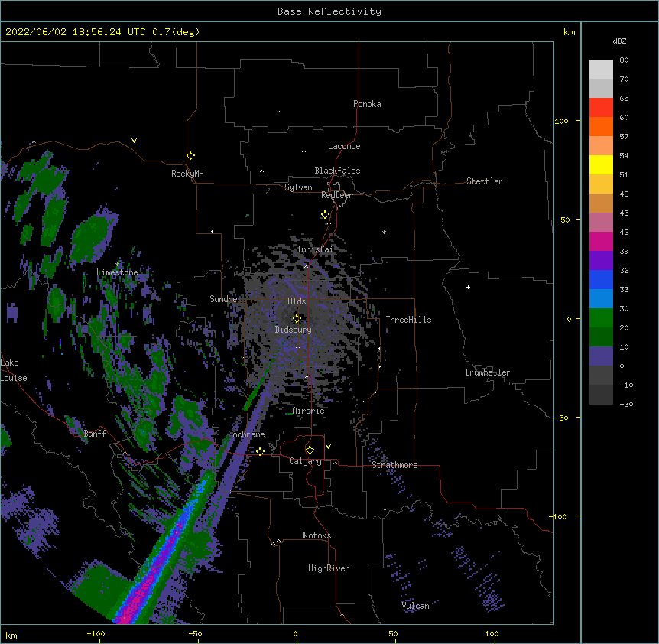Select the mauve pink 42-45 dBZ swatch

tap(601, 223)
